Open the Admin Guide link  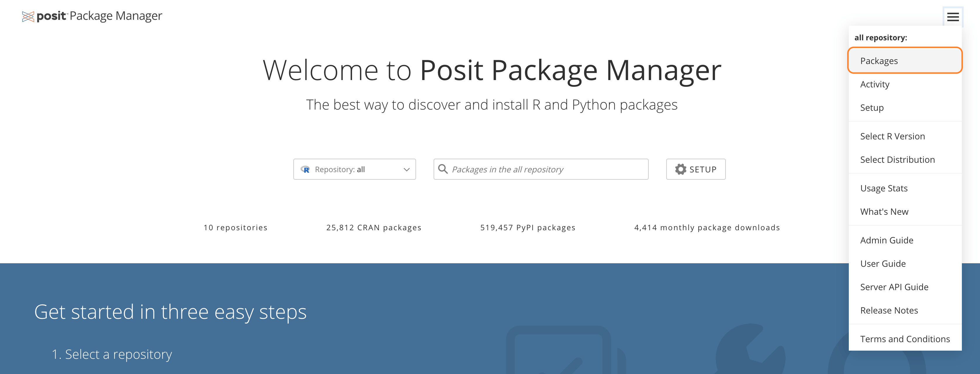[x=886, y=240]
